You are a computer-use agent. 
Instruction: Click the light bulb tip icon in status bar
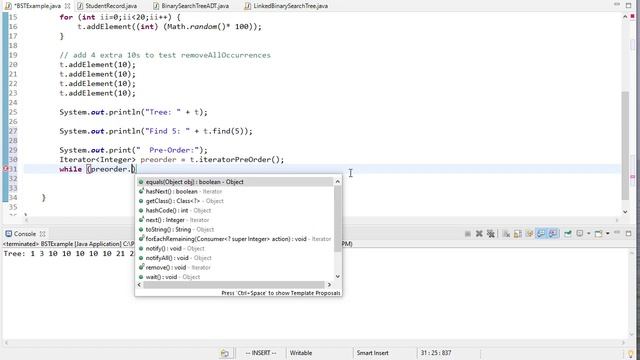pyautogui.click(x=630, y=353)
